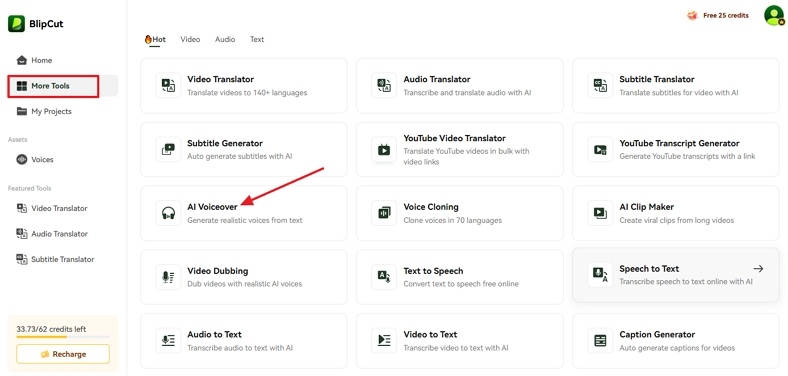Open the Subtitle Translator tool title
The width and height of the screenshot is (788, 376).
tap(657, 79)
